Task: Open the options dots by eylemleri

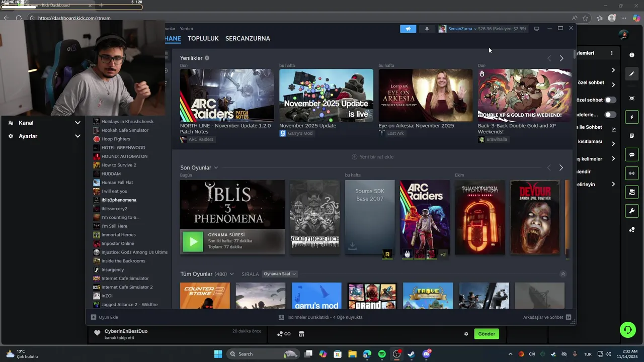Action: point(612,53)
